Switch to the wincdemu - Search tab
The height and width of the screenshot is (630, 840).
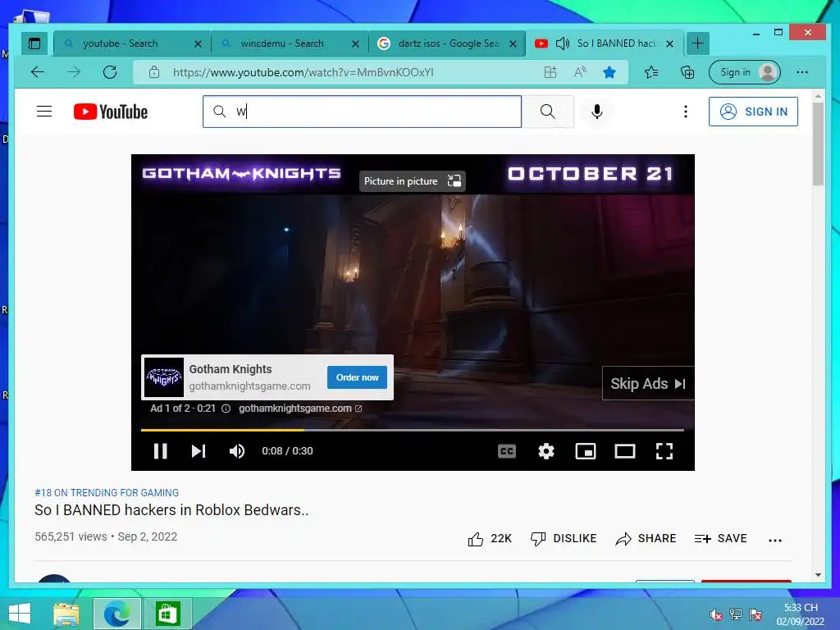pyautogui.click(x=282, y=43)
